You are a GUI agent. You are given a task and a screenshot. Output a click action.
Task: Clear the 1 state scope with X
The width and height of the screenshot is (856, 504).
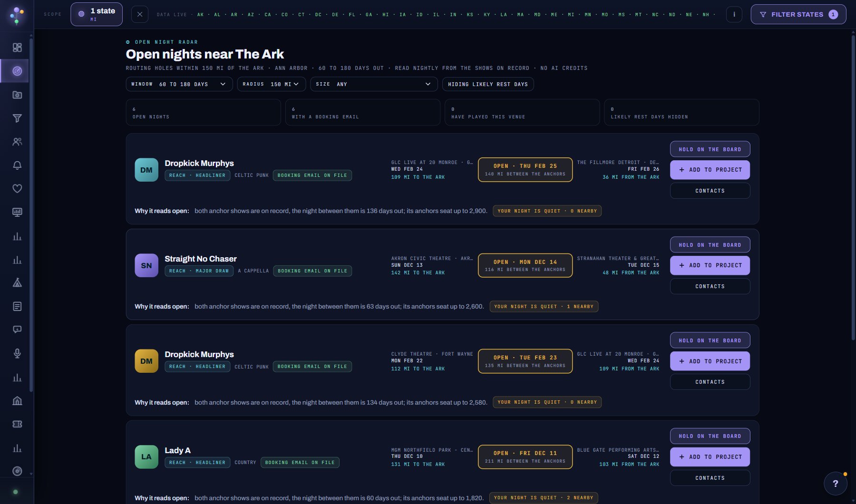point(139,14)
